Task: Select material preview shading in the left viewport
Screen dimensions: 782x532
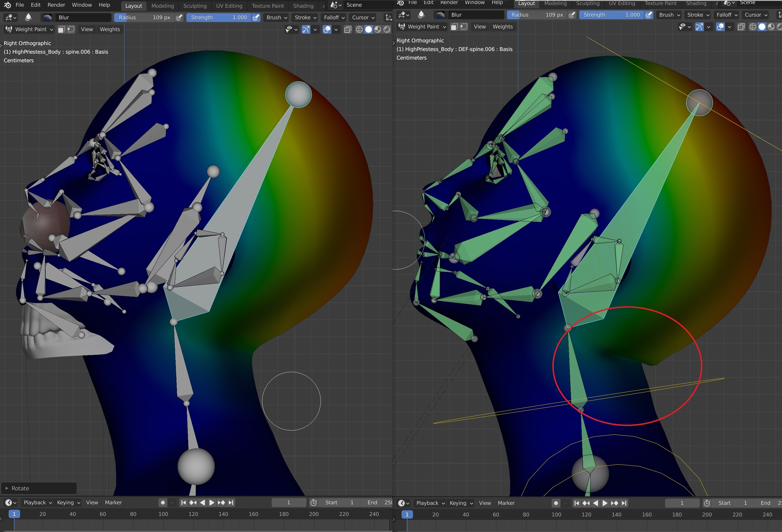Action: [378, 30]
